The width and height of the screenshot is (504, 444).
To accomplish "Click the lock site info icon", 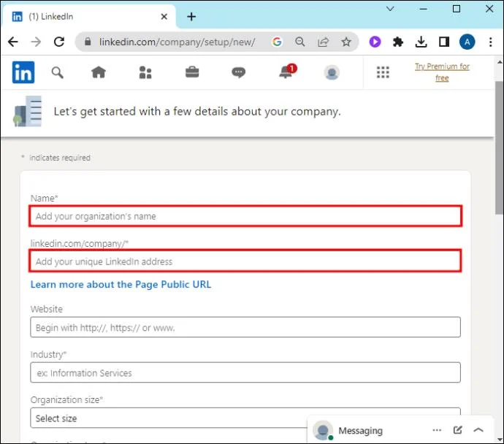I will coord(88,42).
